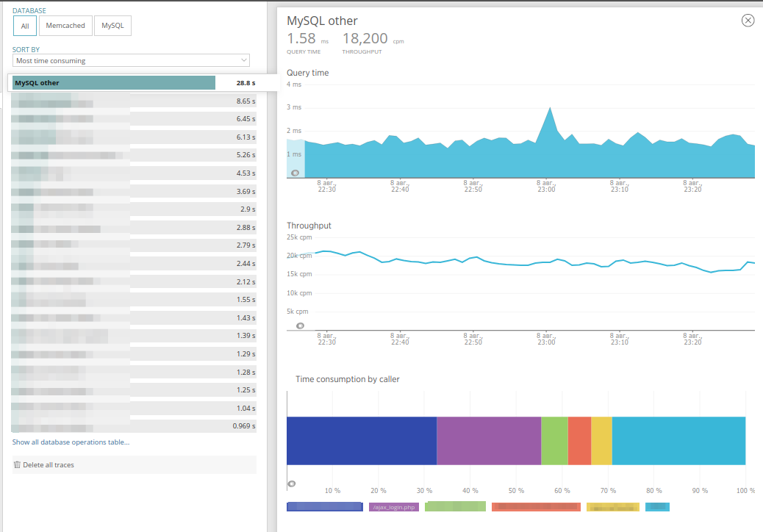Enable the Memcached database filter
The height and width of the screenshot is (532, 763).
pyautogui.click(x=65, y=25)
